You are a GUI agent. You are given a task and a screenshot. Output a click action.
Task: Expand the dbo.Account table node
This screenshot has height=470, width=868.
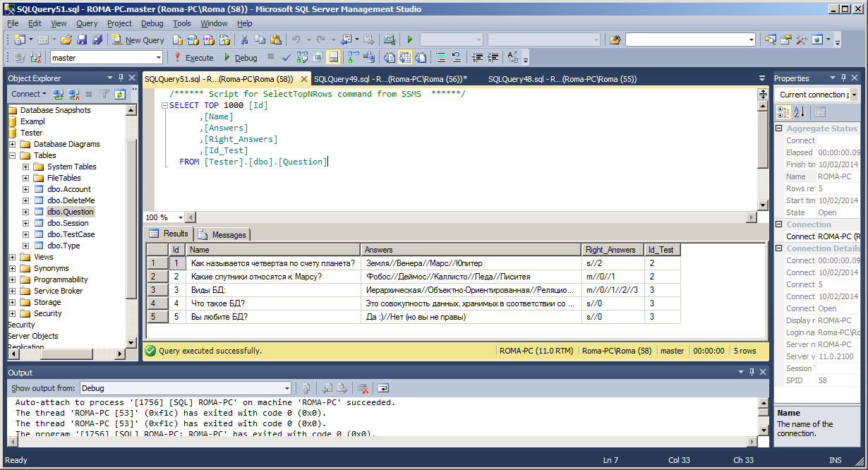tap(26, 189)
